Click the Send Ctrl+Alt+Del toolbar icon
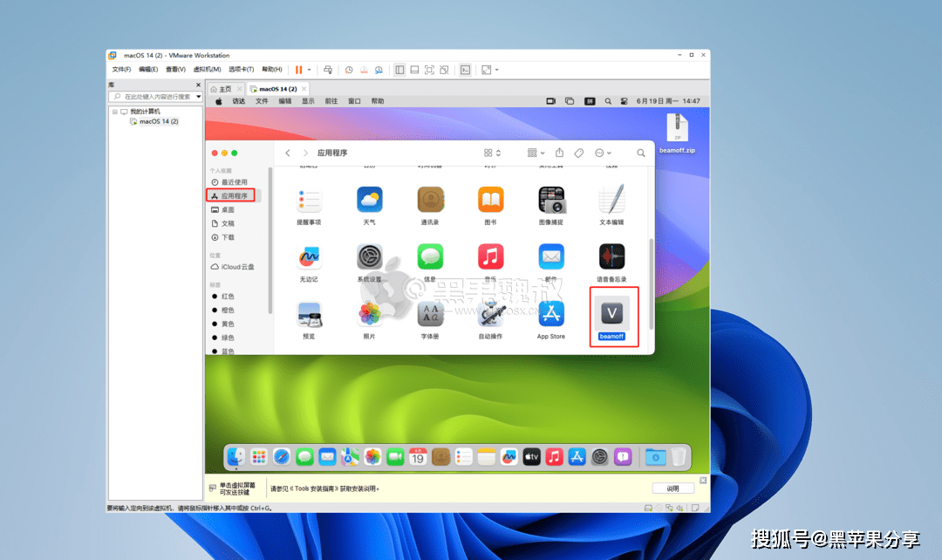This screenshot has width=942, height=560. 327,70
